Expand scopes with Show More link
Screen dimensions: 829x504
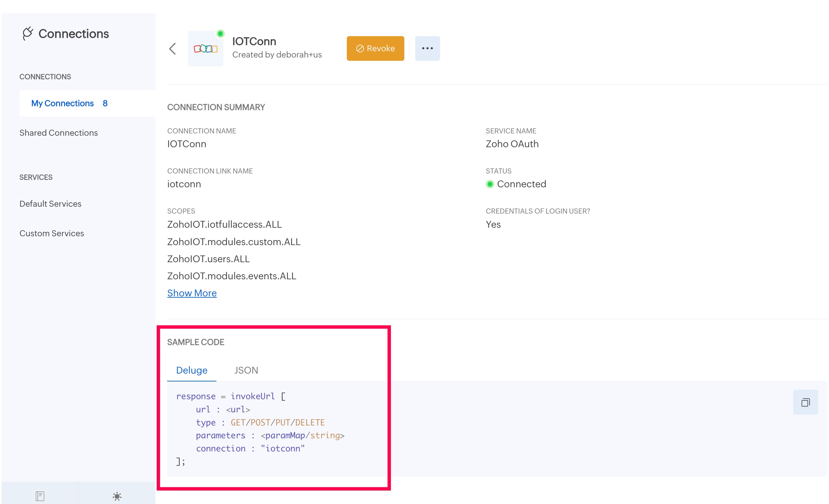192,293
